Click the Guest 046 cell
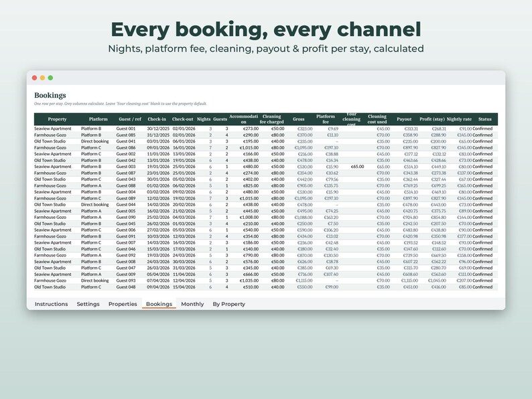This screenshot has height=399, width=532. [x=126, y=249]
